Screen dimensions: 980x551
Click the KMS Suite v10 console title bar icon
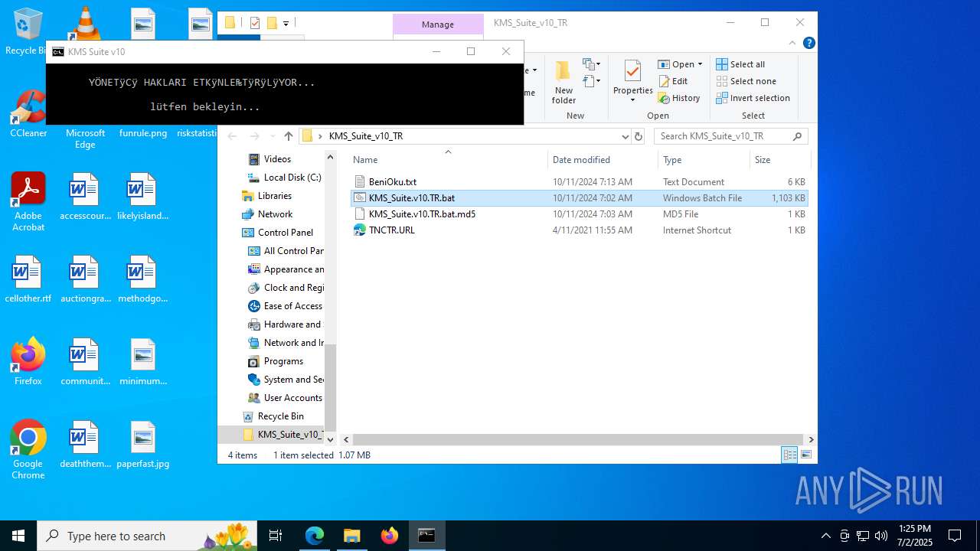[x=58, y=52]
